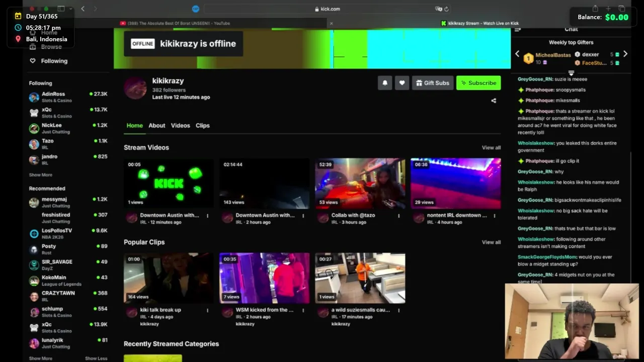
Task: Click the heart follow icon button
Action: point(402,83)
